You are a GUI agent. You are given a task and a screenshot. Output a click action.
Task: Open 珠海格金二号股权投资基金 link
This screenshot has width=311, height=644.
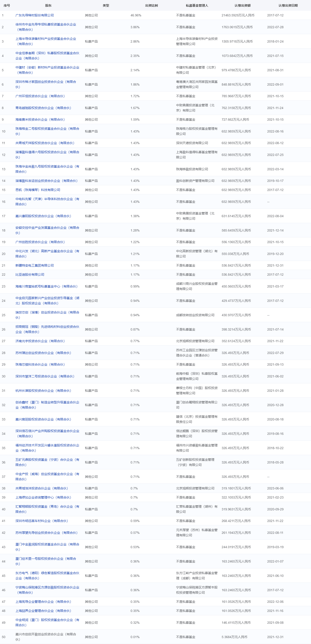[47, 131]
